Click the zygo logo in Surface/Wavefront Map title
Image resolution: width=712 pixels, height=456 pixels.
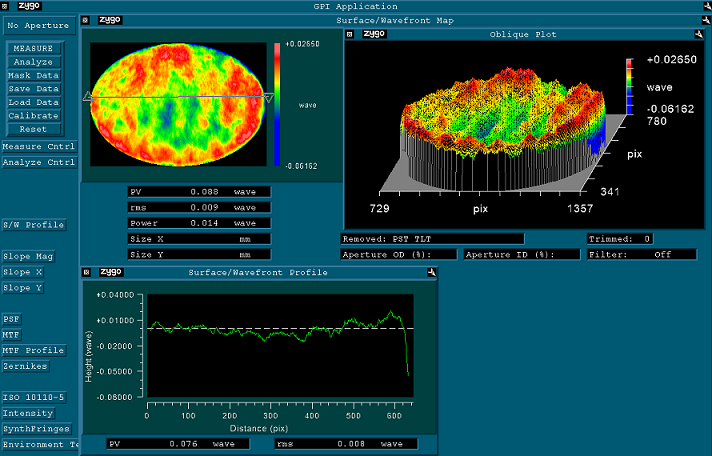click(x=110, y=20)
